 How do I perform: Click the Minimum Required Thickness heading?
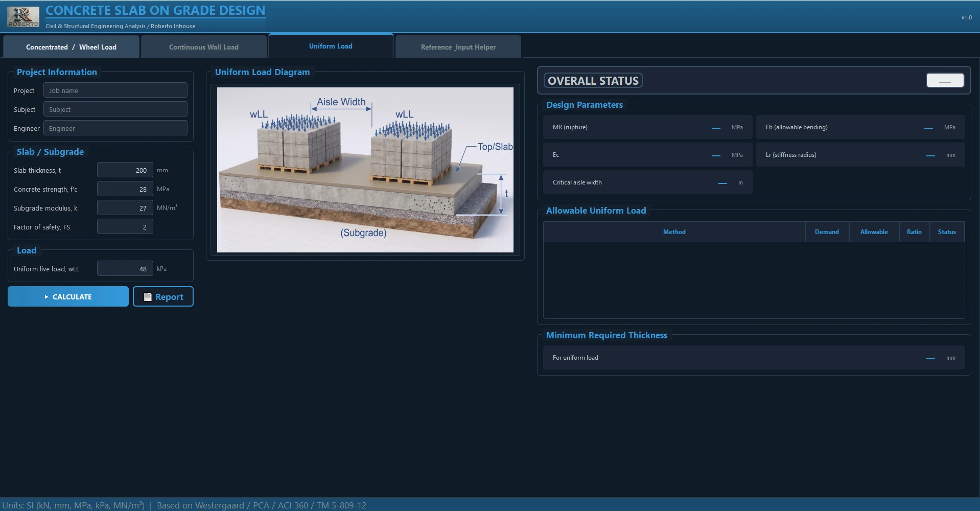pyautogui.click(x=606, y=335)
